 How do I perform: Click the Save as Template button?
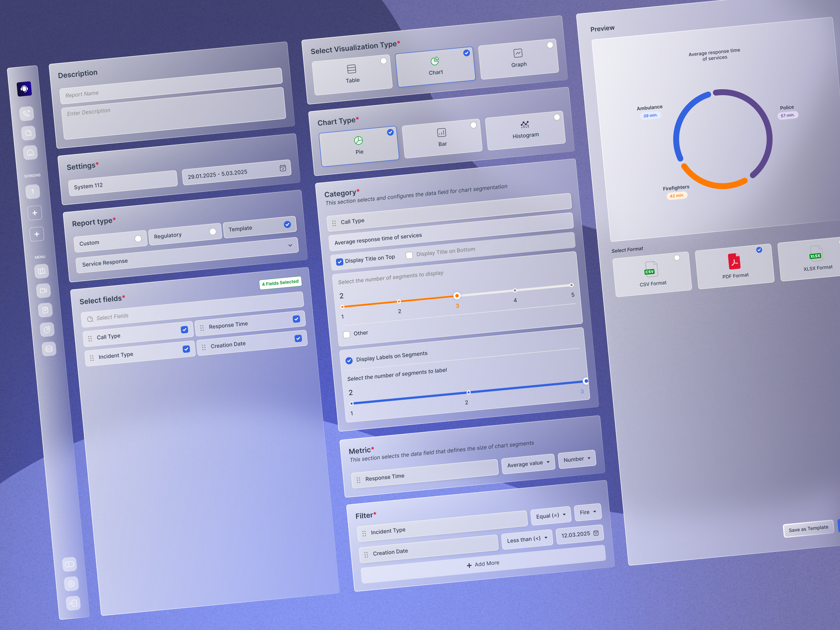click(808, 528)
